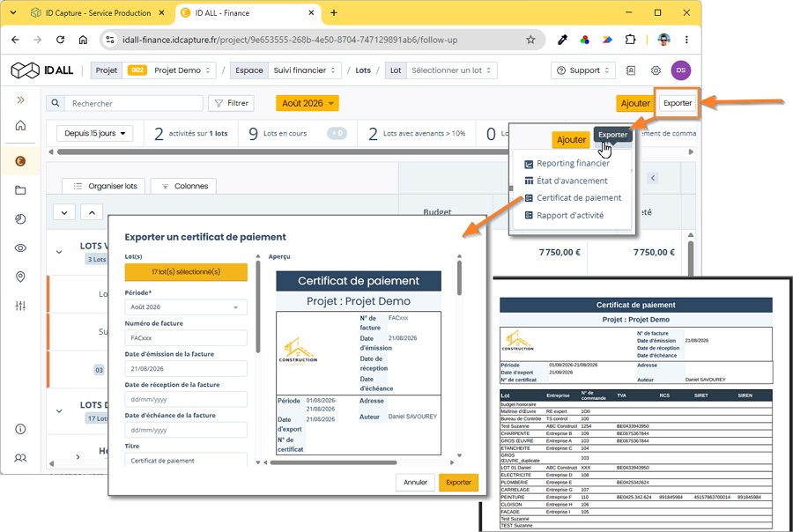The width and height of the screenshot is (793, 532).
Task: Bookmark this page with the star icon
Action: point(530,40)
